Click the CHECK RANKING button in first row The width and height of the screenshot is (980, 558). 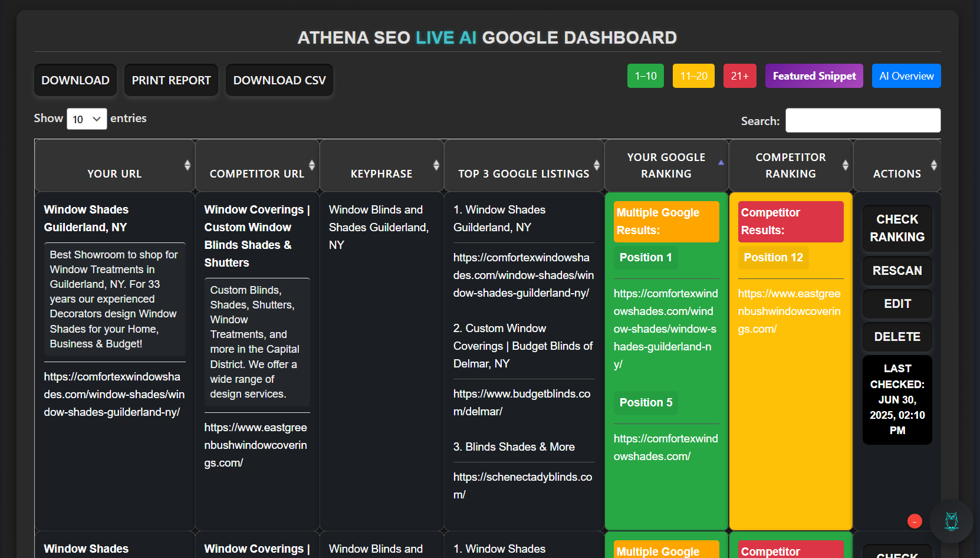[897, 228]
